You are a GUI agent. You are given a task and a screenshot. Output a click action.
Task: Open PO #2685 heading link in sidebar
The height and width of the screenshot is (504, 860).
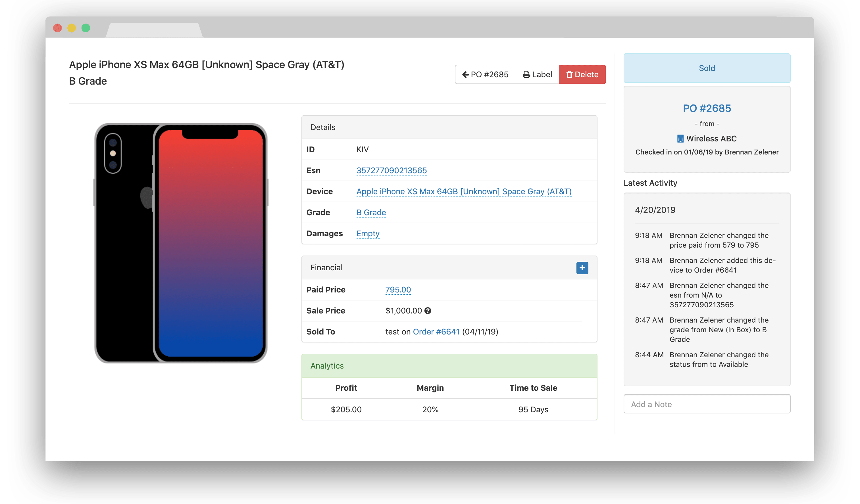pos(707,108)
